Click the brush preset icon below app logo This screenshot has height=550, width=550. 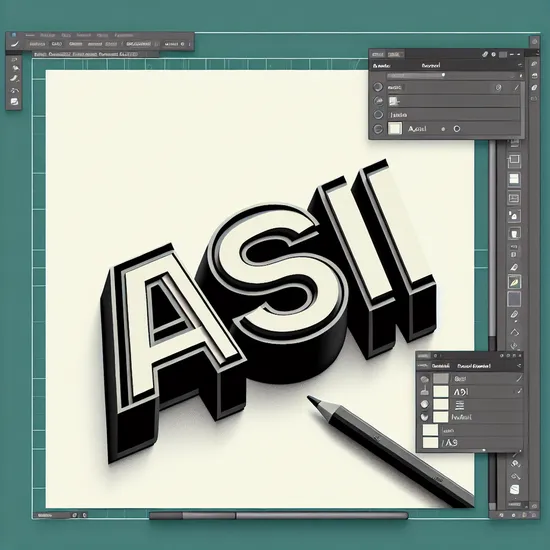(14, 44)
